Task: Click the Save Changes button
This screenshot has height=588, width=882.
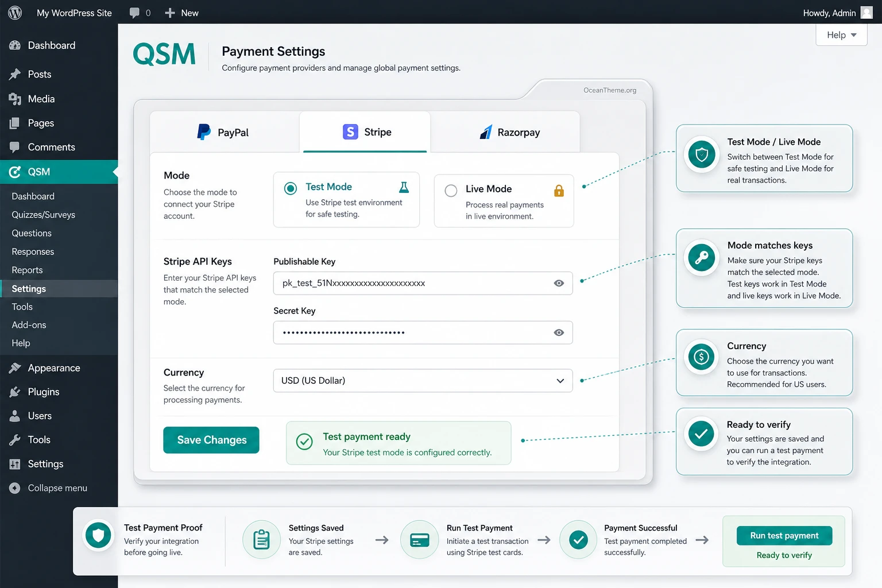Action: (211, 440)
